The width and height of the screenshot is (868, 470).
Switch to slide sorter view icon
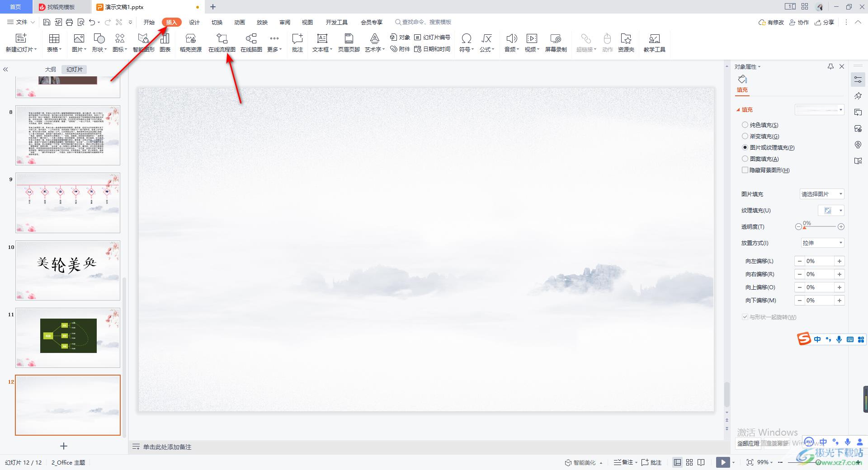(689, 462)
